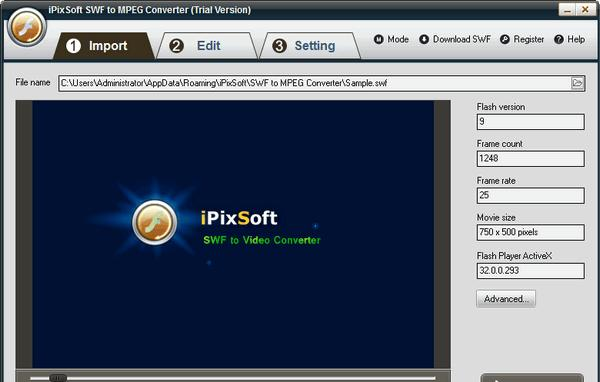Click the Flash Player ActiveX version field
Screen dimensions: 600x382
point(530,271)
